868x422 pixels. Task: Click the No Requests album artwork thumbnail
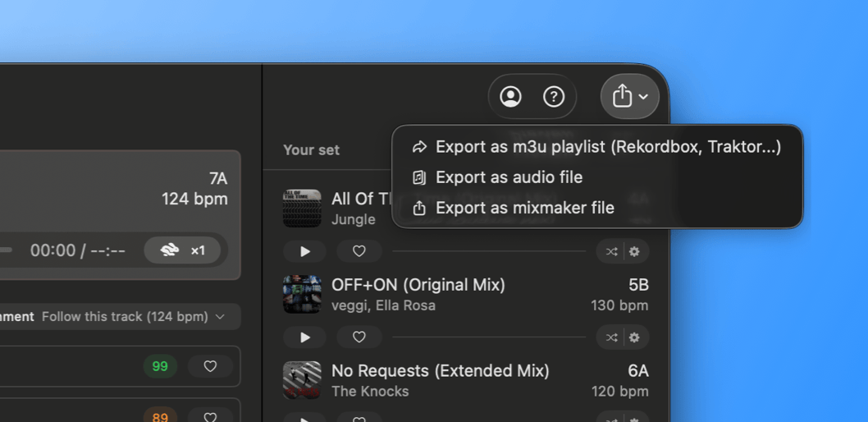point(302,380)
